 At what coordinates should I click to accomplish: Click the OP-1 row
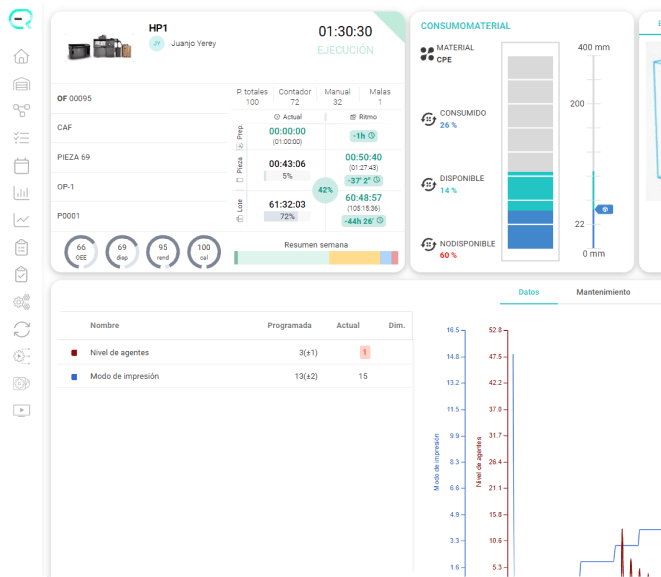[139, 187]
